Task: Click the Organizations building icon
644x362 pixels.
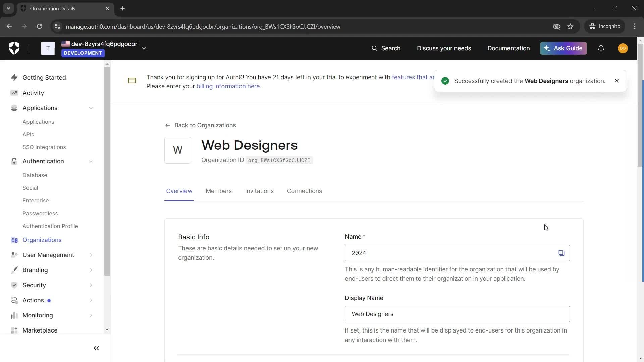Action: point(14,240)
